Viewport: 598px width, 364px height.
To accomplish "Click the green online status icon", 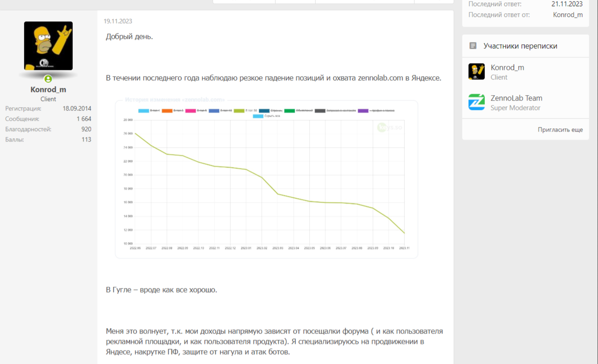I will tap(48, 79).
